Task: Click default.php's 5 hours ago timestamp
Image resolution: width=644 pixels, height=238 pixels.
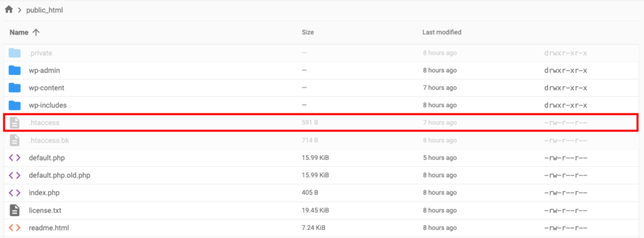Action: click(440, 158)
